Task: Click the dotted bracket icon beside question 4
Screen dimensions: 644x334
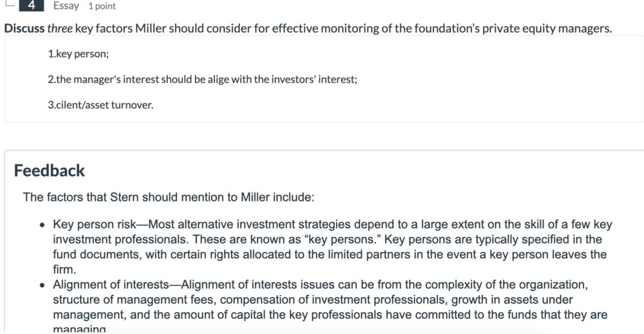Action: [8, 4]
